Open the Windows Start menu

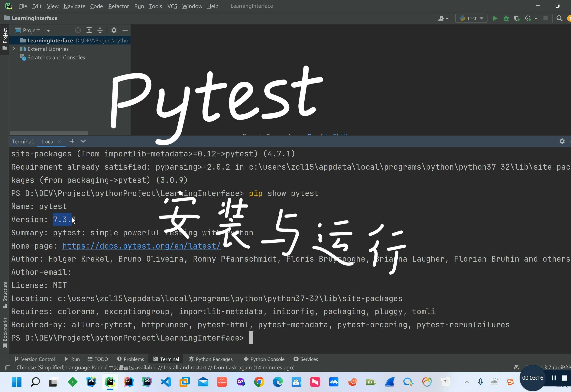point(16,382)
